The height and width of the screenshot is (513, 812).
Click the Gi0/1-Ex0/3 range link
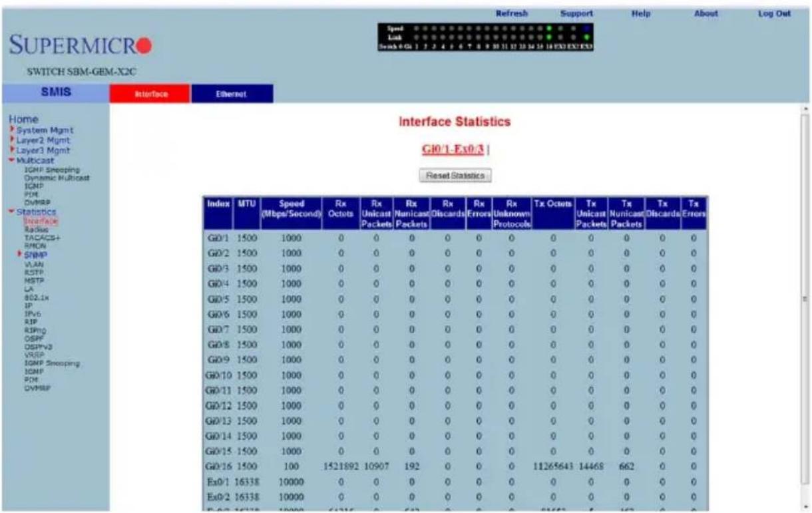454,150
